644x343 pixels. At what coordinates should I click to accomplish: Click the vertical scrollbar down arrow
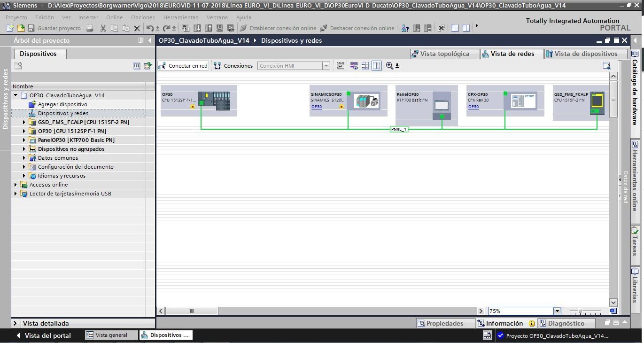(x=613, y=302)
